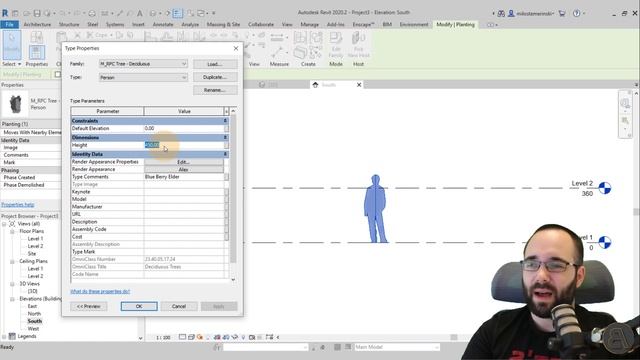The height and width of the screenshot is (360, 640).
Task: Click the Legends icon in Project Browser
Action: (x=12, y=336)
